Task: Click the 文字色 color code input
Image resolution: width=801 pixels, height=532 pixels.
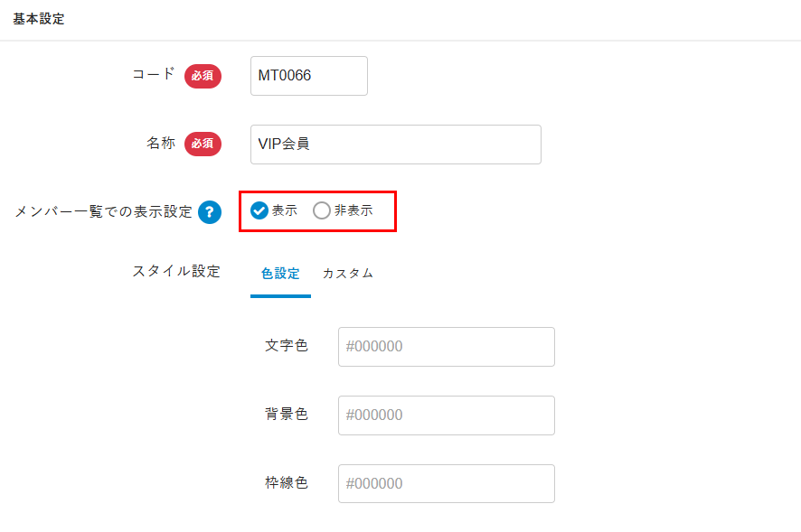Action: point(446,347)
